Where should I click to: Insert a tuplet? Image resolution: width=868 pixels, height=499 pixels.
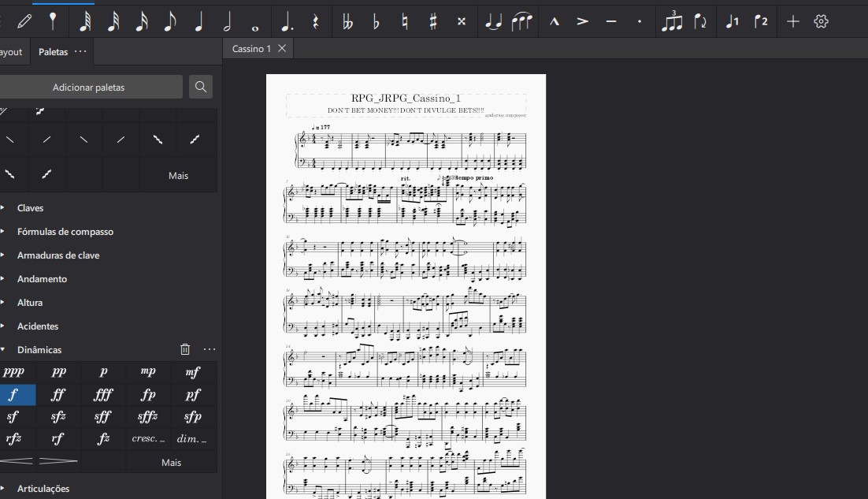click(x=672, y=21)
